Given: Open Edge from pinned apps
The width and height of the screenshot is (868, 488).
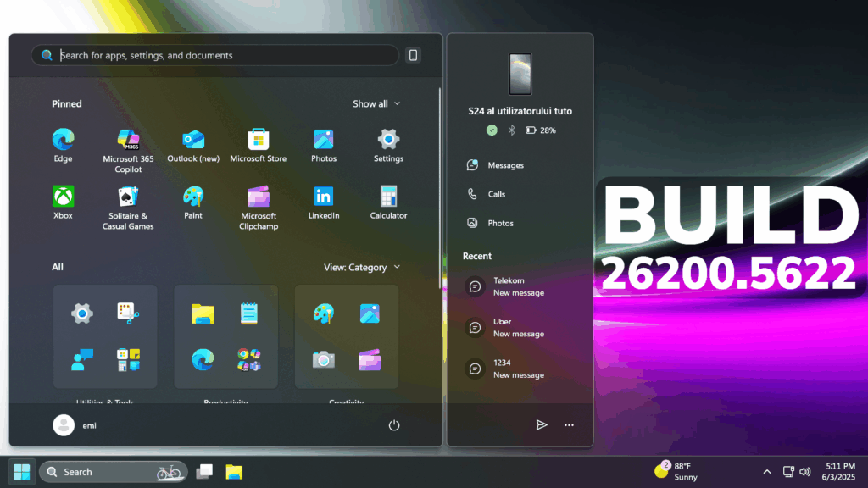Looking at the screenshot, I should (63, 146).
